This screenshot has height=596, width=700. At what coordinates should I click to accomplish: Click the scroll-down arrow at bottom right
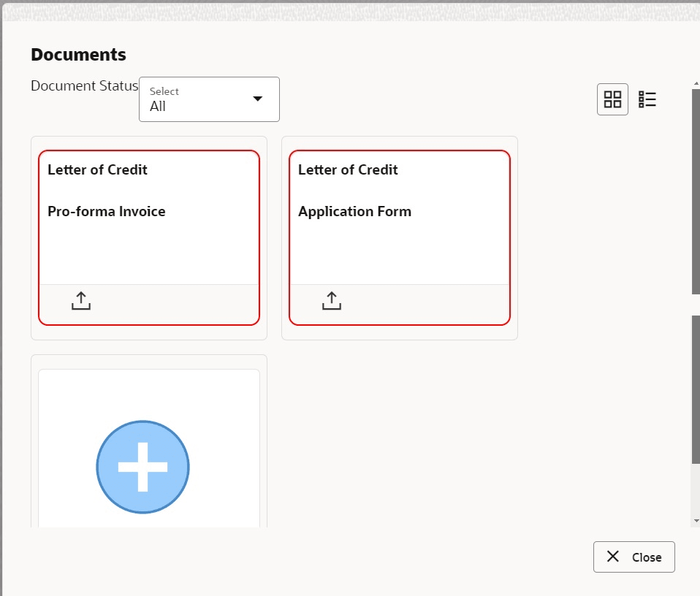click(694, 520)
